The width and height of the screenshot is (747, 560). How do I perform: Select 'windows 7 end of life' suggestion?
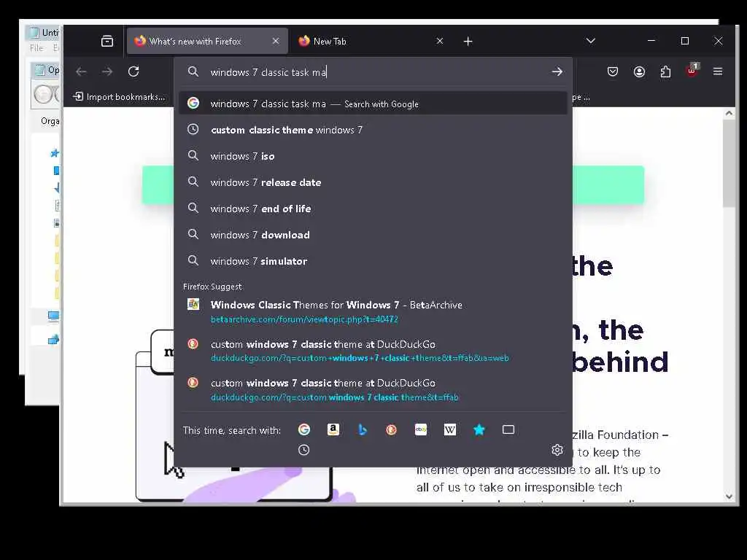pyautogui.click(x=373, y=209)
